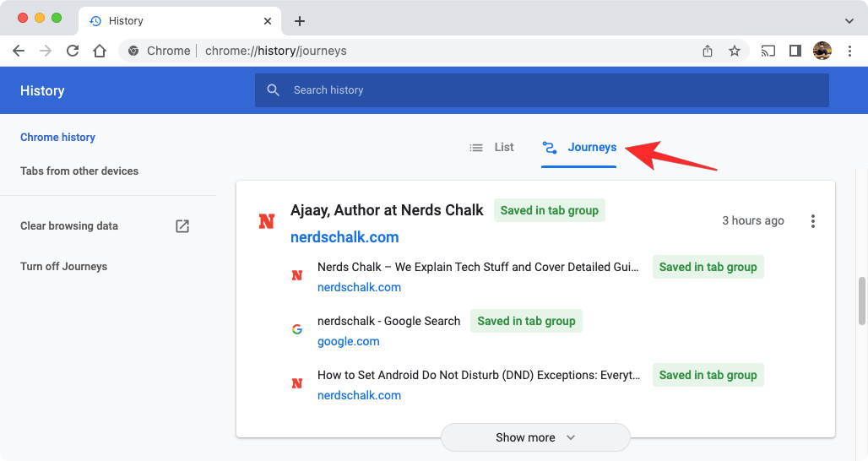The image size is (868, 461).
Task: Open the cast media icon
Action: pyautogui.click(x=768, y=51)
